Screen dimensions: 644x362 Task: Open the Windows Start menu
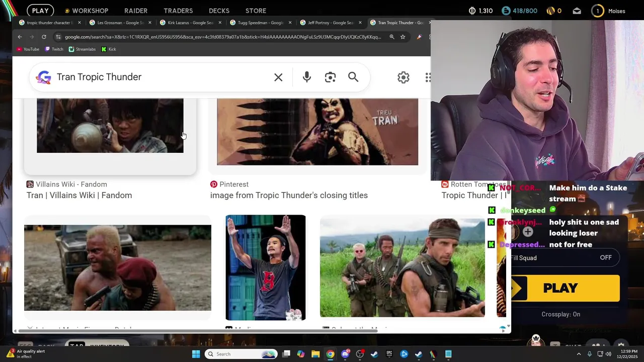(196, 354)
